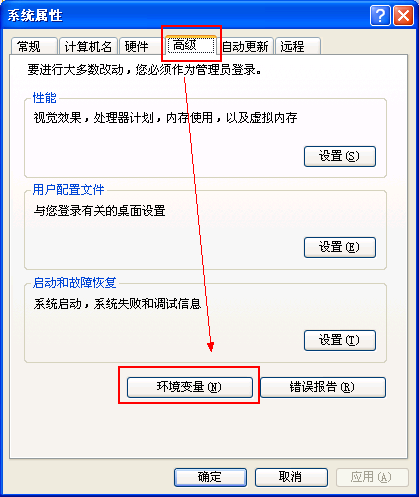The height and width of the screenshot is (497, 419).
Task: Open performance 设置(S) button
Action: point(340,156)
